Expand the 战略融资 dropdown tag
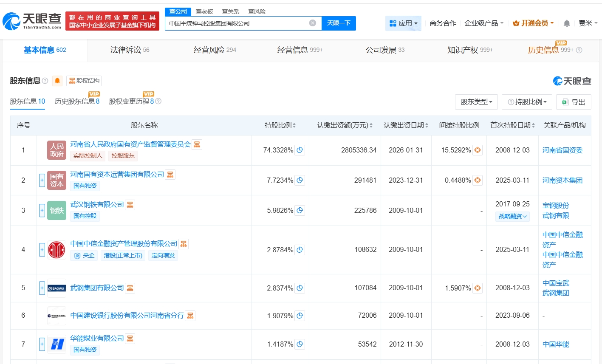Viewport: 602px width, 364px height. [512, 216]
